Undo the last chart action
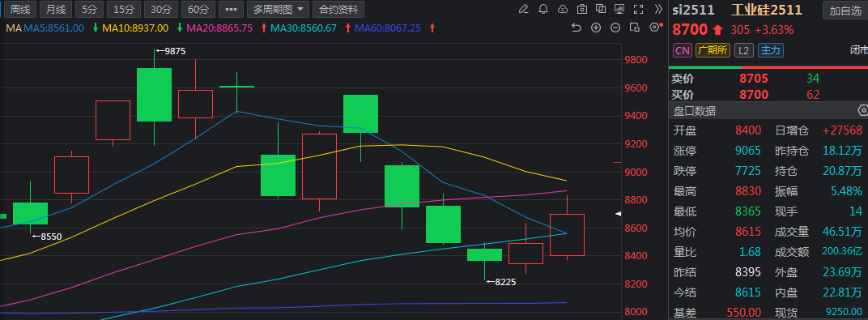Viewport: 868px width, 320px height. coord(577,28)
